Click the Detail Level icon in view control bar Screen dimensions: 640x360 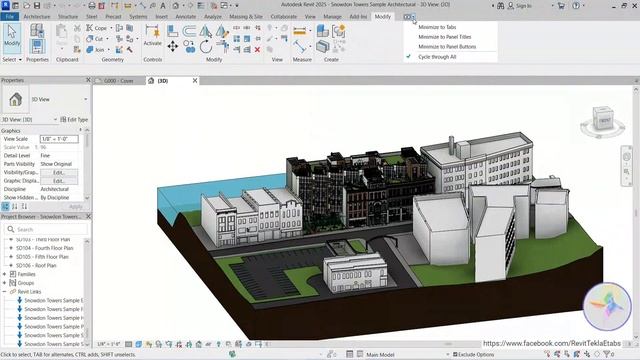128,344
